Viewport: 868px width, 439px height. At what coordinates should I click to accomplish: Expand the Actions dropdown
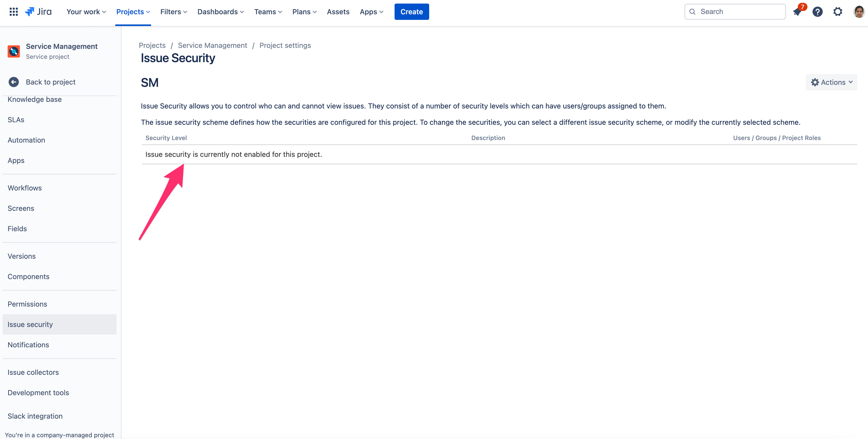[831, 82]
